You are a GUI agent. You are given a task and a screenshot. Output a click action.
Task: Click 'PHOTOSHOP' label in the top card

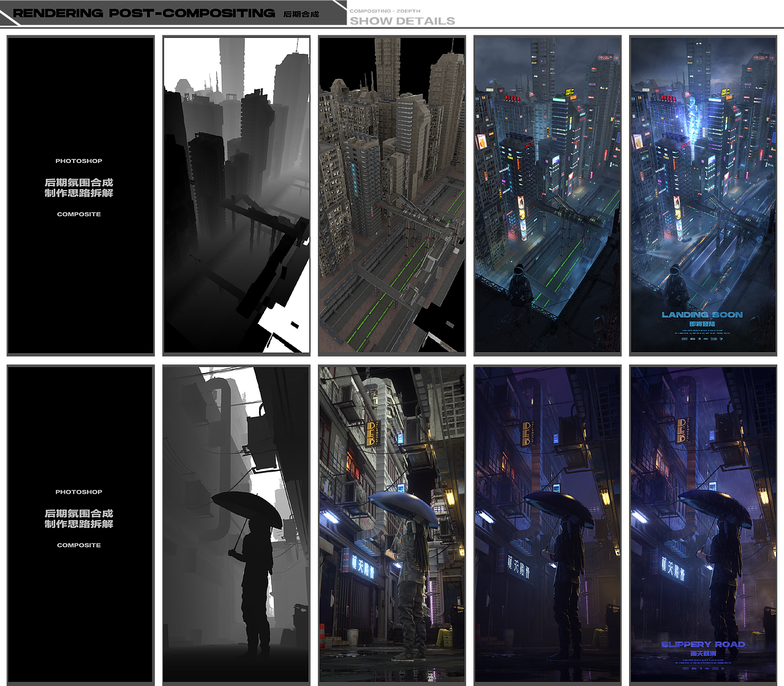tap(79, 161)
